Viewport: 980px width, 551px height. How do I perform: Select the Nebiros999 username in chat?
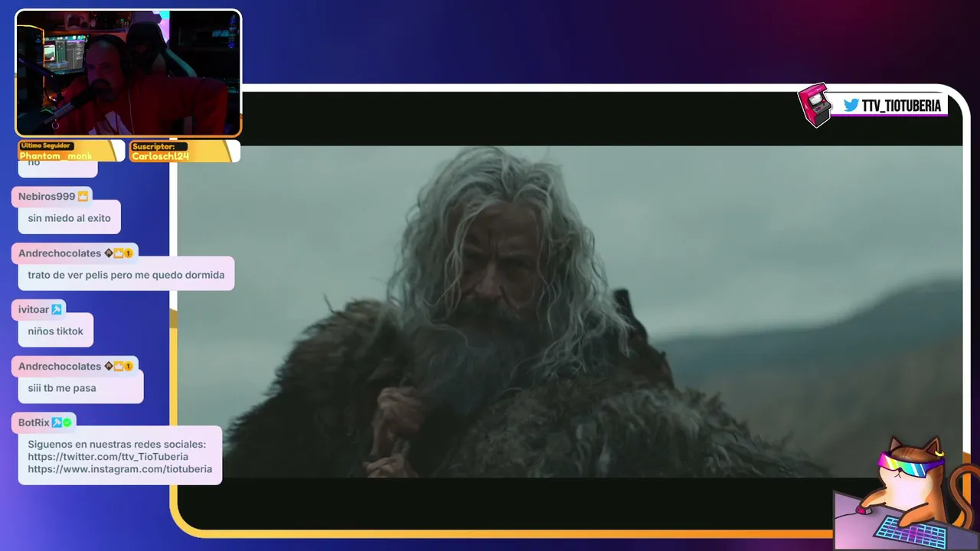tap(47, 197)
